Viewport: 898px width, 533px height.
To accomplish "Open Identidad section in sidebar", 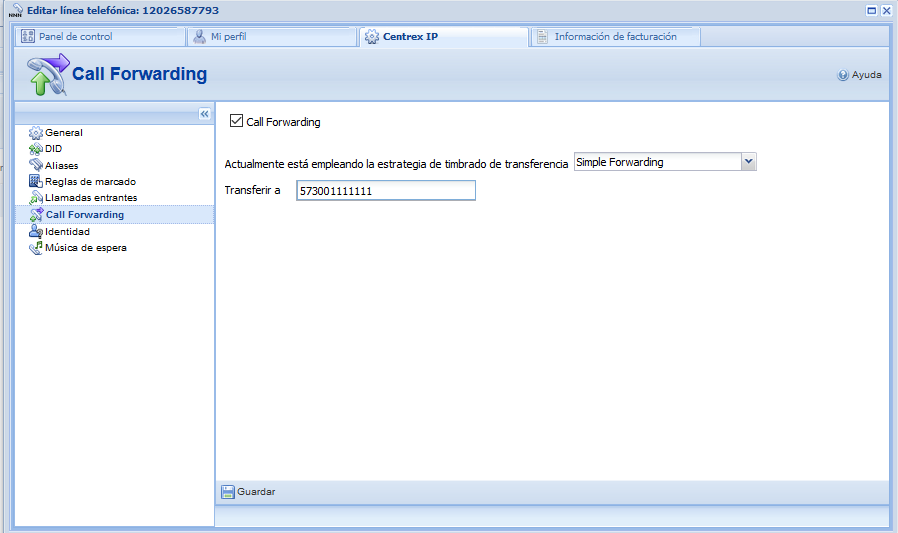I will [x=68, y=232].
